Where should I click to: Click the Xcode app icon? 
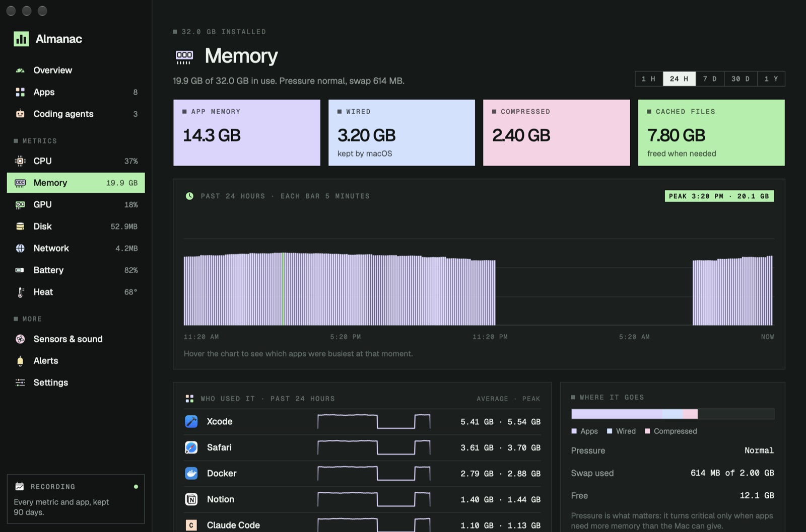coord(191,422)
